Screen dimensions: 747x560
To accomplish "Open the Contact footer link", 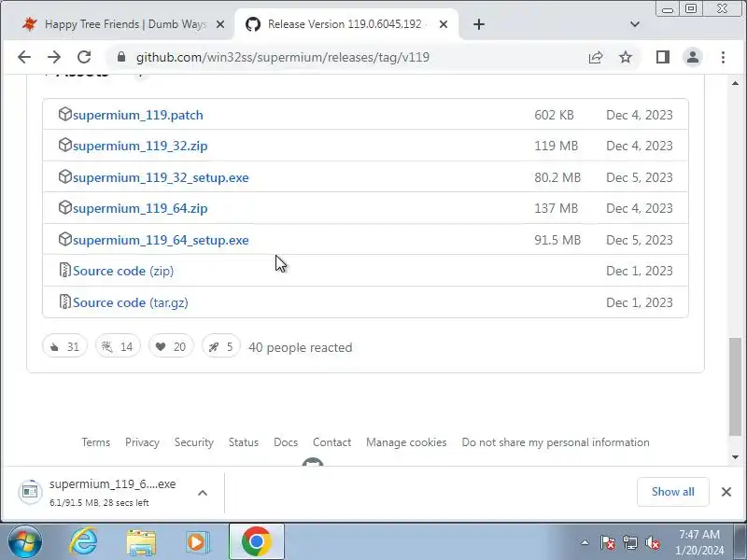I will 332,442.
